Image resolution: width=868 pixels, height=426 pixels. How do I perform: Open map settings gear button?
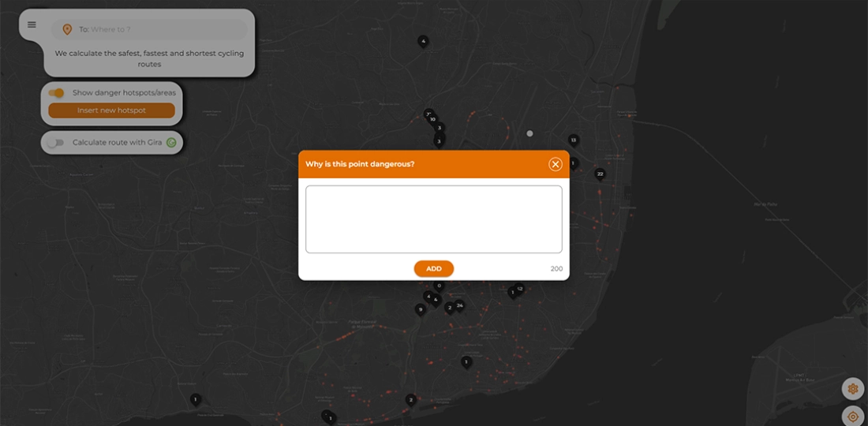pyautogui.click(x=852, y=388)
